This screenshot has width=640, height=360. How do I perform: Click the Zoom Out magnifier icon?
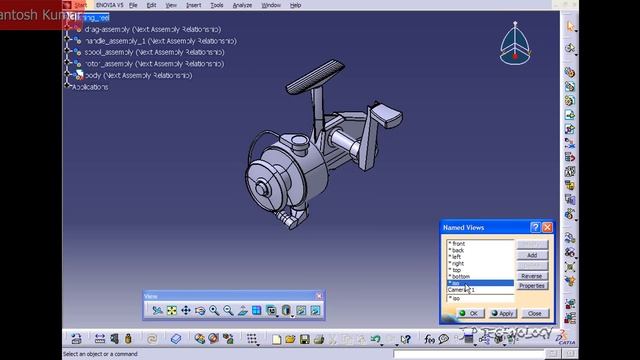[x=228, y=311]
